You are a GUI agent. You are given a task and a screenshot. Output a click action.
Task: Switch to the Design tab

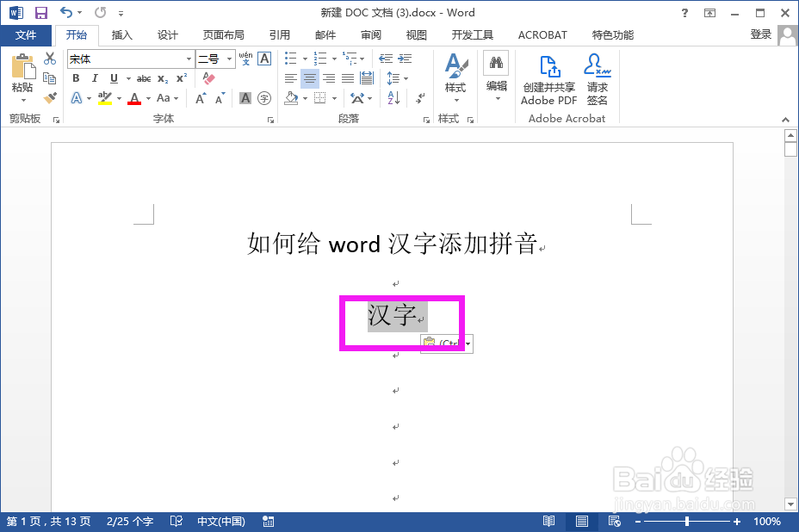click(x=168, y=35)
